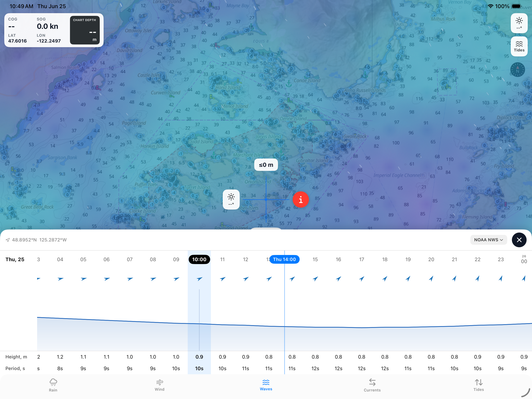Image resolution: width=532 pixels, height=399 pixels.
Task: Open the Tides overlay button beside the map
Action: click(x=519, y=46)
